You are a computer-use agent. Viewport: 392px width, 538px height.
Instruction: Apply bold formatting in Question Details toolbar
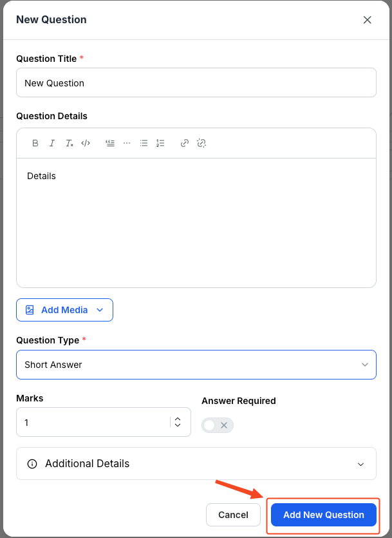coord(35,143)
